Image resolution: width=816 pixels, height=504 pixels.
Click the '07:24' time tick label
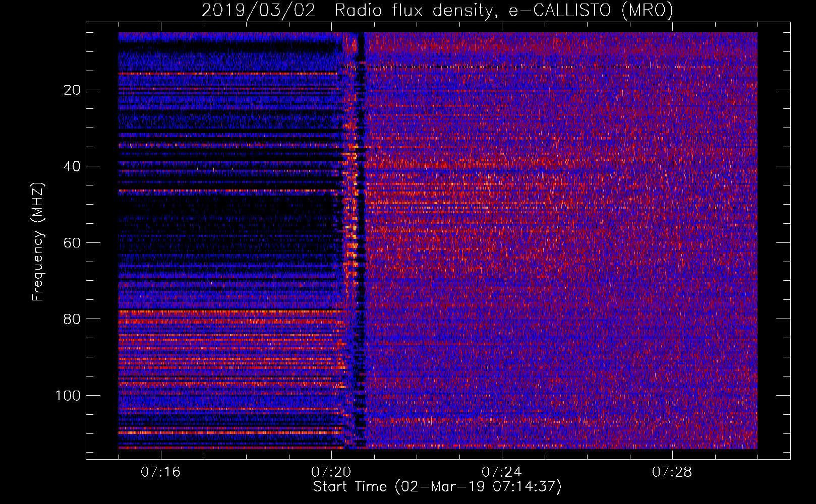click(x=502, y=472)
